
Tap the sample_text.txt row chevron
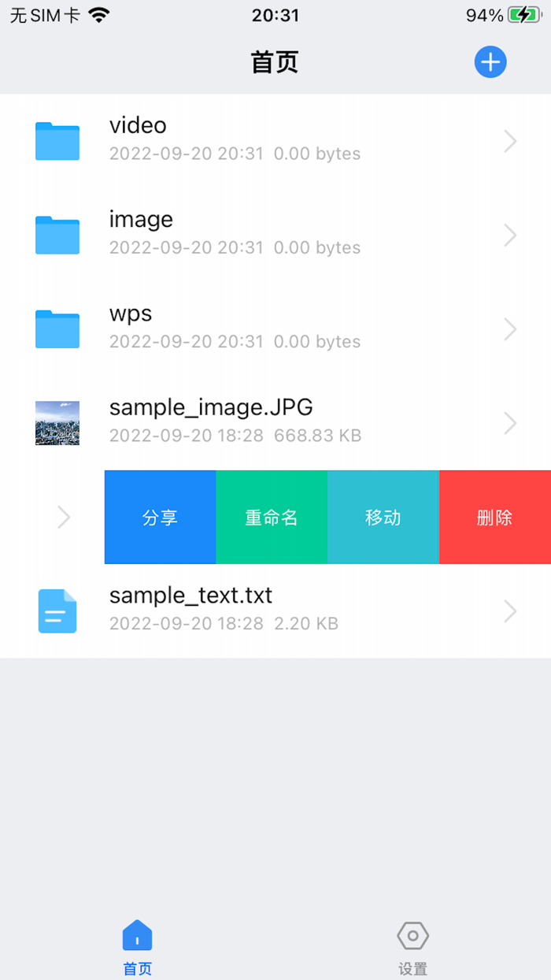(510, 611)
